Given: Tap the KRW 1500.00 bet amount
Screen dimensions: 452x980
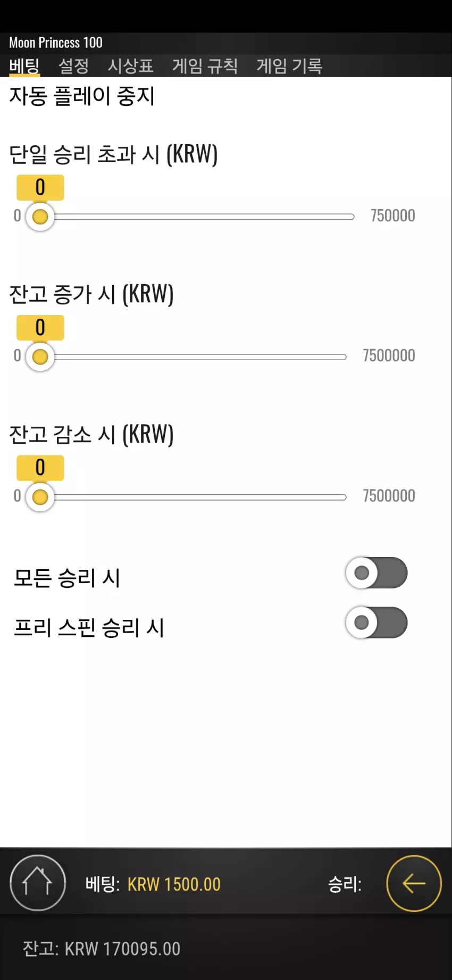Looking at the screenshot, I should [174, 884].
